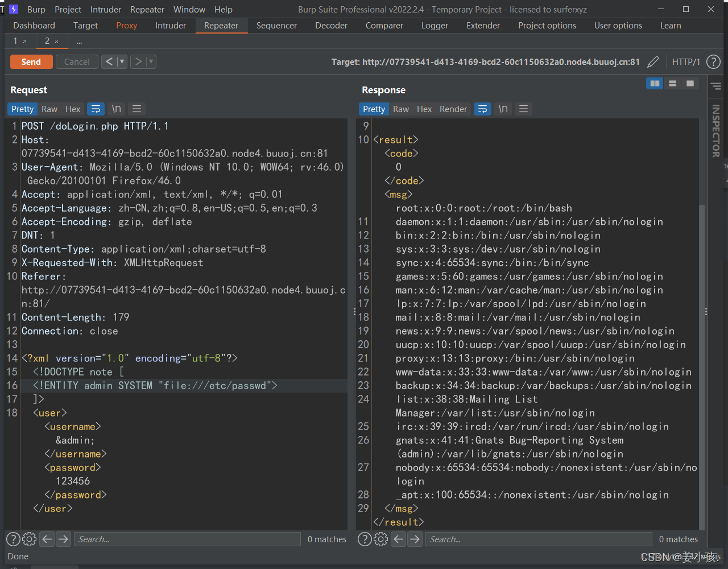This screenshot has width=728, height=569.
Task: Switch to combined tabbed layout view
Action: coord(690,84)
